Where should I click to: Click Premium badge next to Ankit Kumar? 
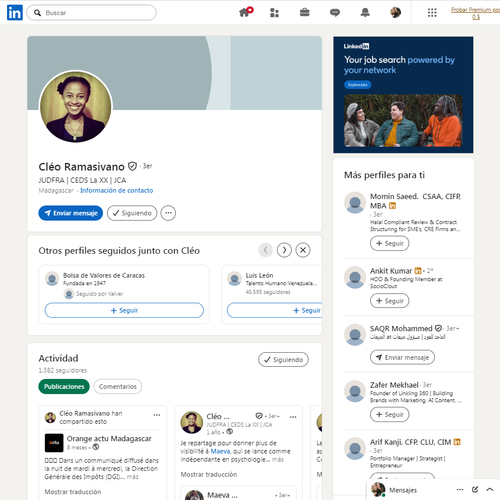click(x=418, y=271)
